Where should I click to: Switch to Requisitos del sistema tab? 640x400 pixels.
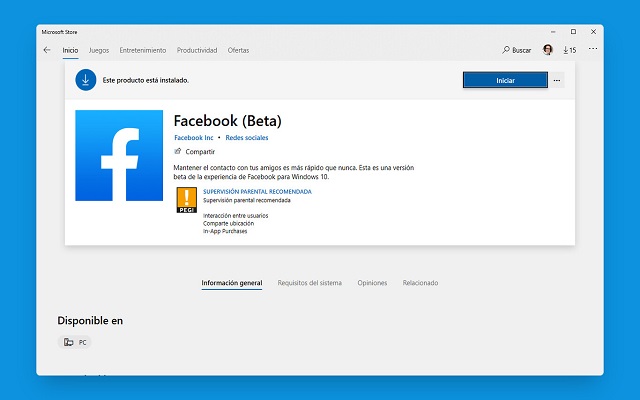(x=310, y=283)
